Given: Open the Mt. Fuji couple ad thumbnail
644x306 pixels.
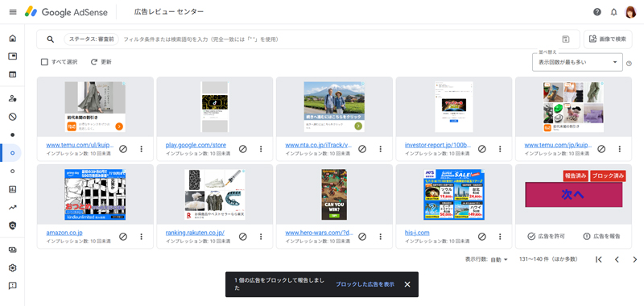Looking at the screenshot, I should point(334,107).
